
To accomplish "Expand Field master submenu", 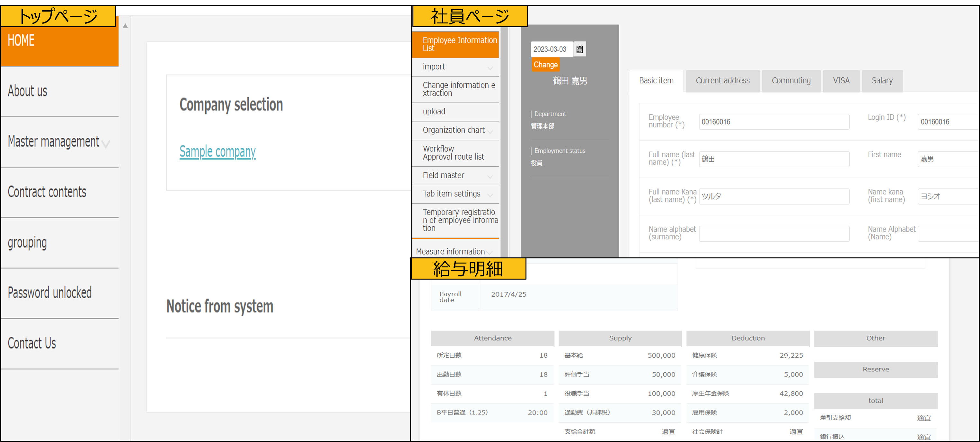I will 490,177.
